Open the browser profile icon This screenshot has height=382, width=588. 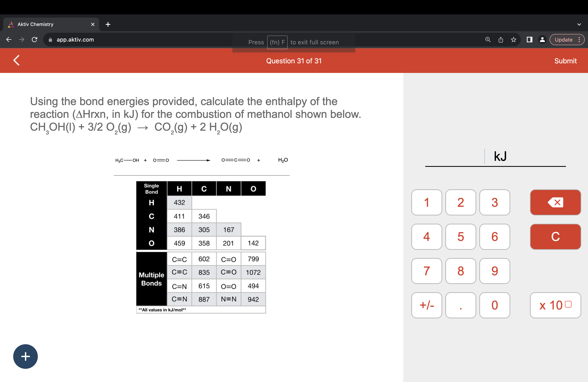[x=542, y=40]
